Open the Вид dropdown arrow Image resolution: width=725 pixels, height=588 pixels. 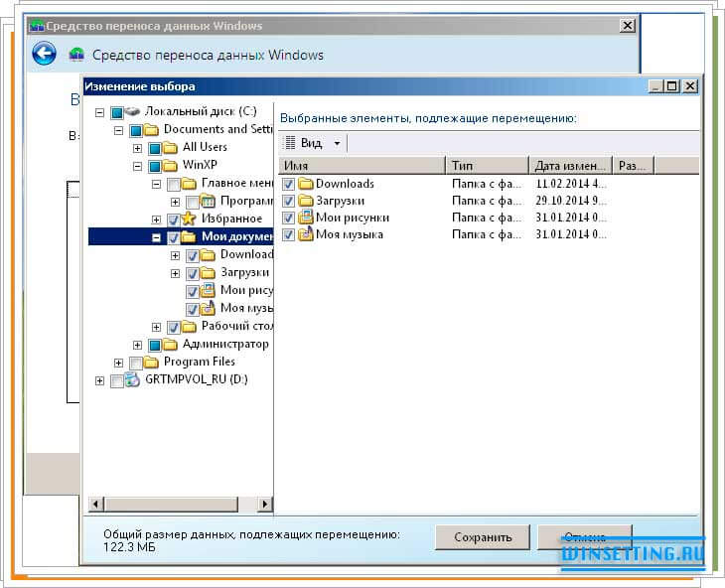pyautogui.click(x=337, y=144)
